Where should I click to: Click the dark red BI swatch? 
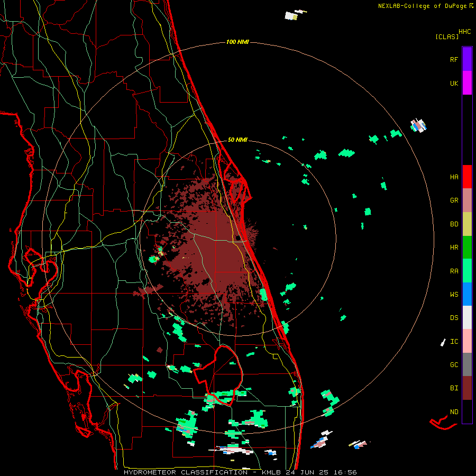tap(467, 388)
